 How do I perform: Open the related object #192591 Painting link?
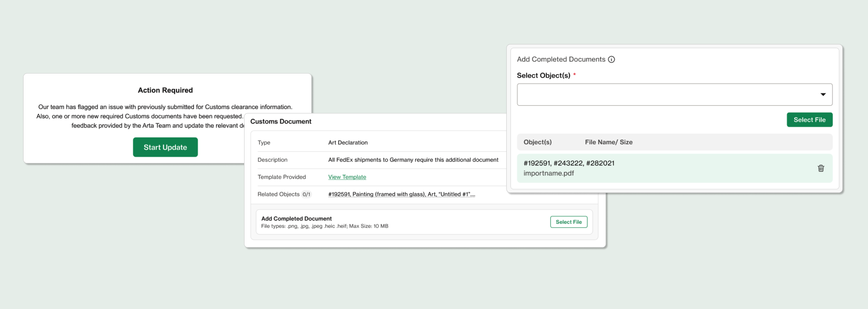click(x=401, y=194)
